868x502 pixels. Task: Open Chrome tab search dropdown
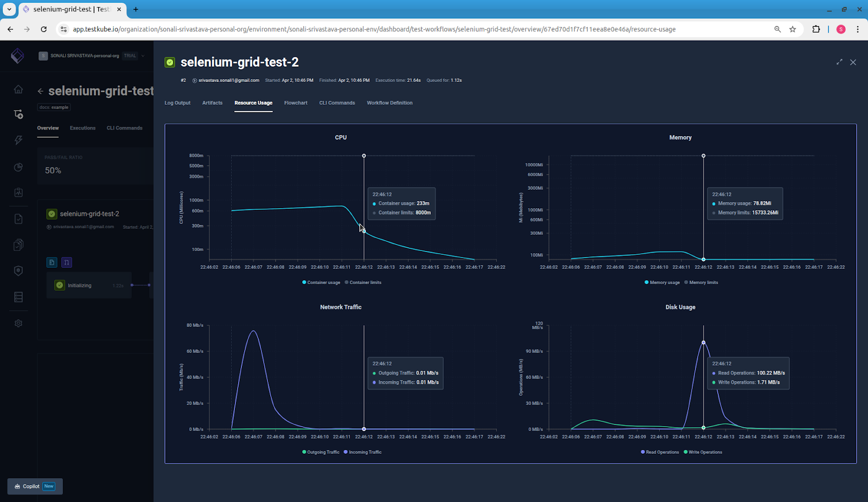[x=9, y=9]
